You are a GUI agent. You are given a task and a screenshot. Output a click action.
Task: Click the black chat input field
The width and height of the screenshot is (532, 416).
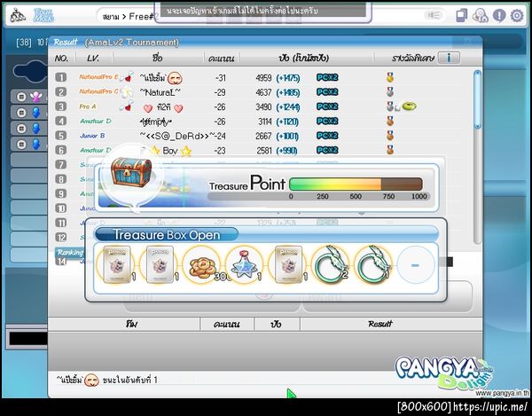coord(28,338)
